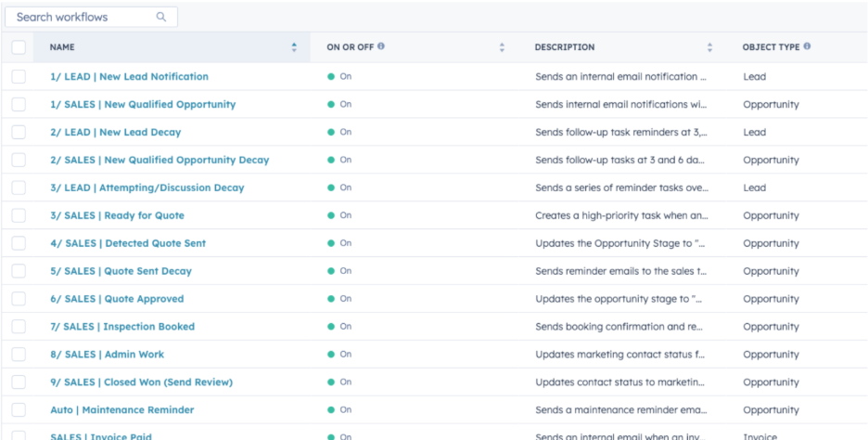Select Detected Quote Sent row checkbox
This screenshot has height=440, width=868.
point(19,242)
